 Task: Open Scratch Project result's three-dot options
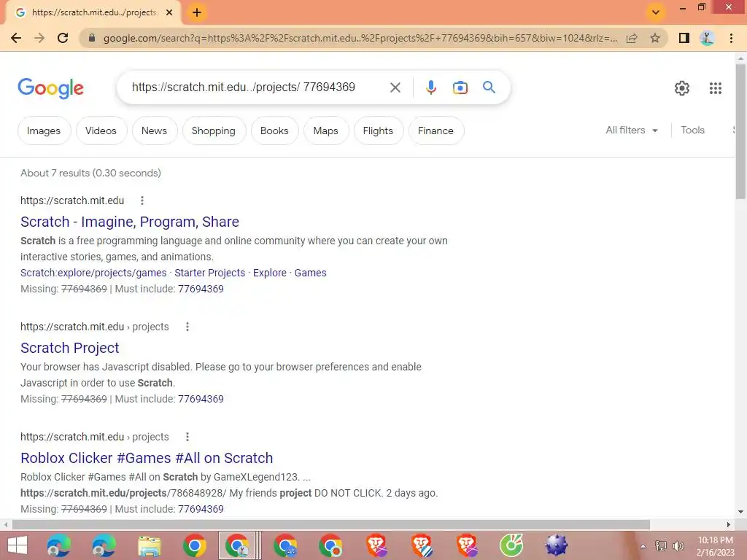[x=187, y=327]
